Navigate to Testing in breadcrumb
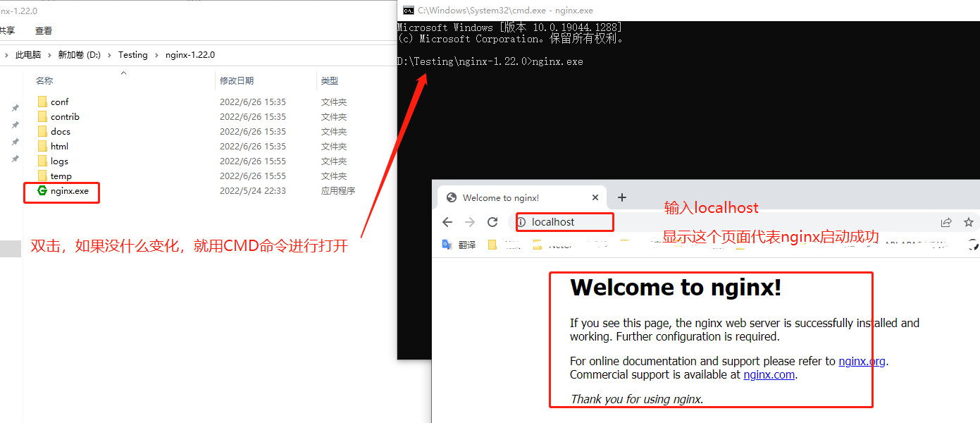Image resolution: width=980 pixels, height=423 pixels. [133, 55]
